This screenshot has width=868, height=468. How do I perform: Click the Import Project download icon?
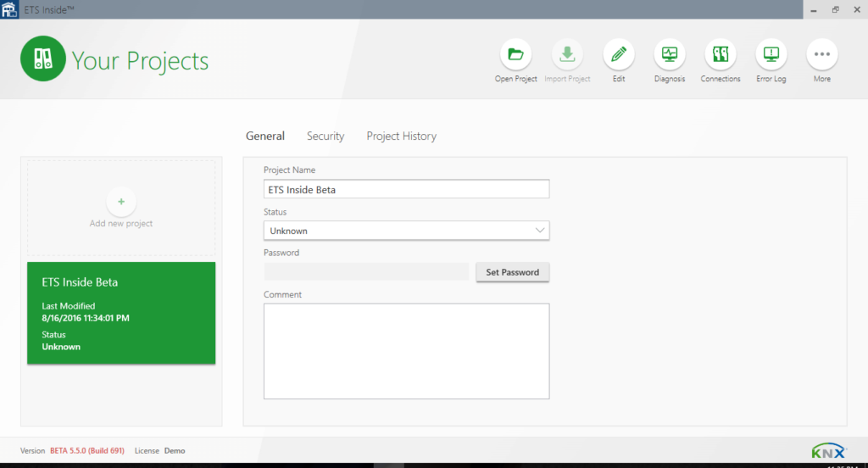(x=567, y=54)
